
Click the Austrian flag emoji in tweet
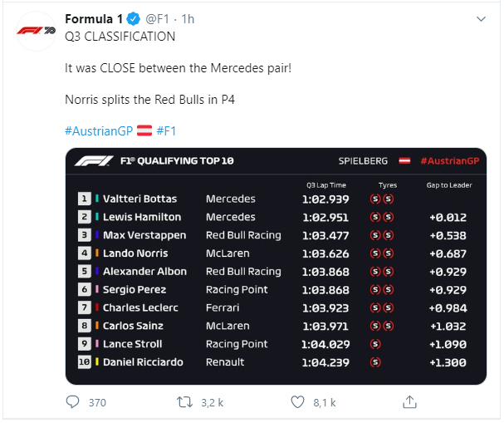tap(144, 131)
